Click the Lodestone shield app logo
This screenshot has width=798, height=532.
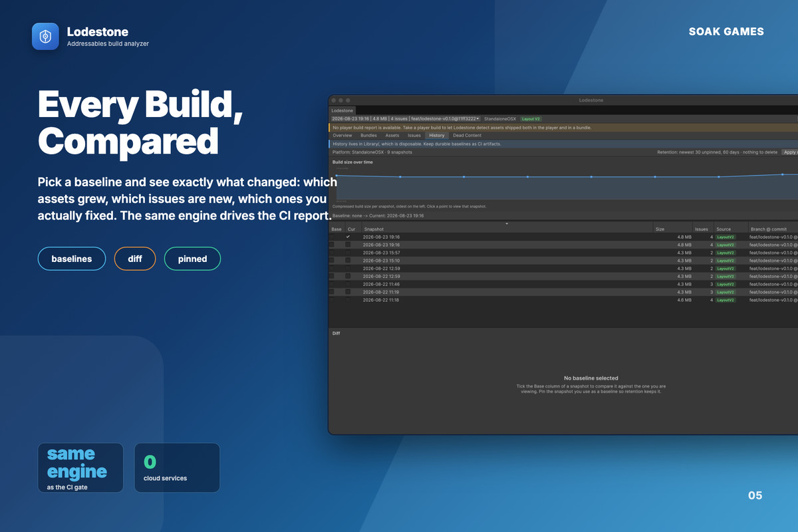(46, 37)
